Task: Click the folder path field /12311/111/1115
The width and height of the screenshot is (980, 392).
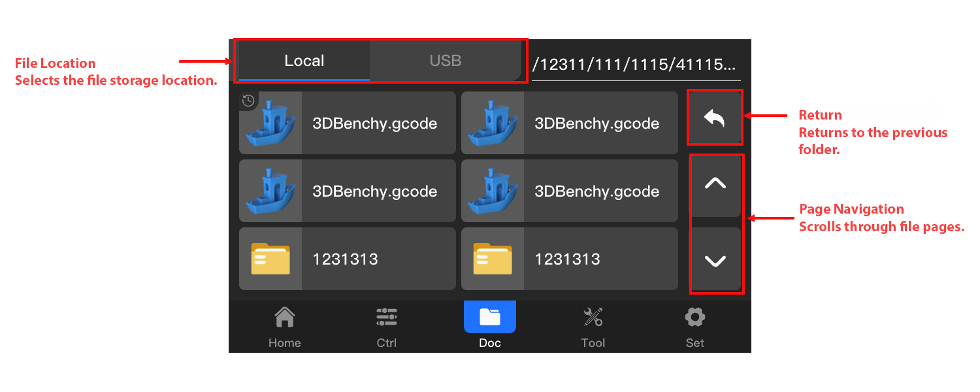Action: 634,65
